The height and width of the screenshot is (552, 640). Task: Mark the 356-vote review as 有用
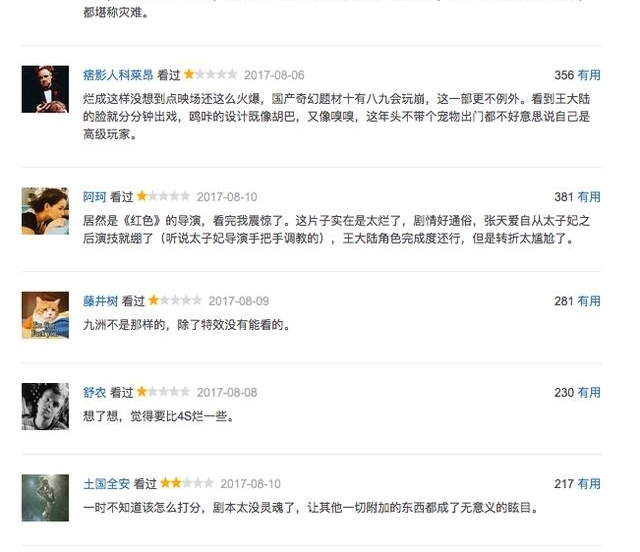[x=589, y=75]
